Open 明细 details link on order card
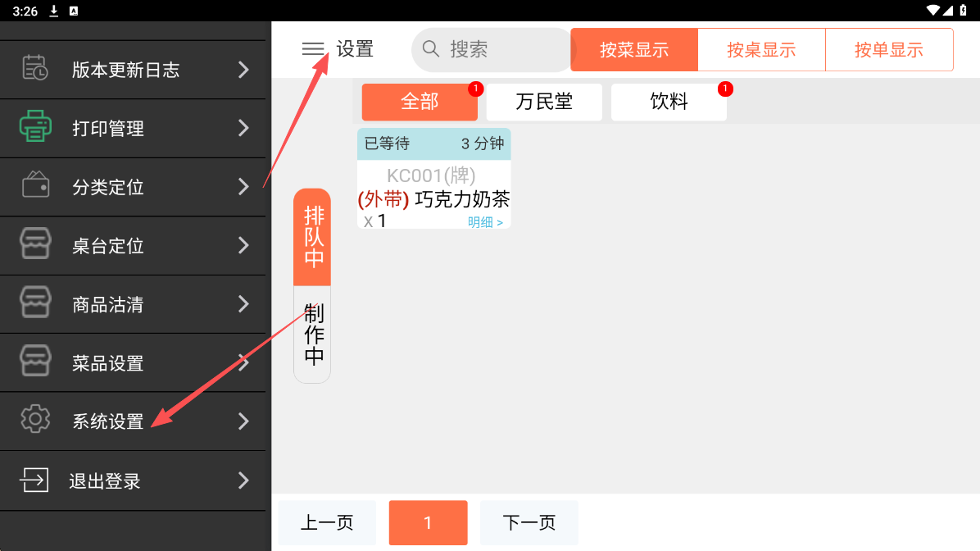Image resolution: width=980 pixels, height=551 pixels. (486, 222)
